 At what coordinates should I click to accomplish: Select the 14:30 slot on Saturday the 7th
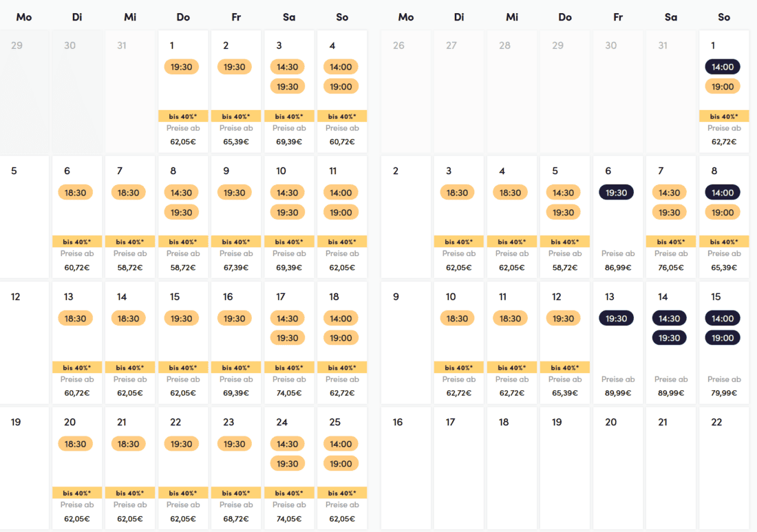(670, 193)
